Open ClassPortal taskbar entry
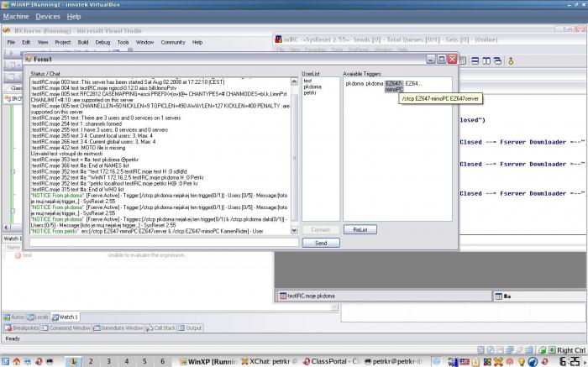Screen dimensions: 588x367 (332, 362)
